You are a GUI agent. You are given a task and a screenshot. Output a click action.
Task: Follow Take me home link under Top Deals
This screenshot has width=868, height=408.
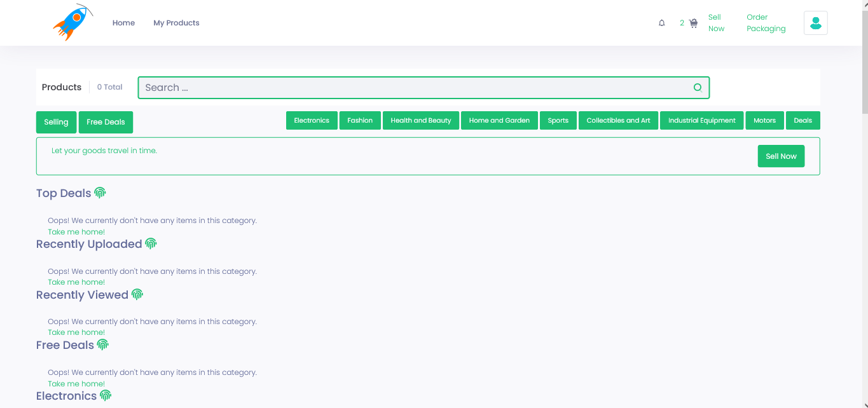(x=76, y=232)
